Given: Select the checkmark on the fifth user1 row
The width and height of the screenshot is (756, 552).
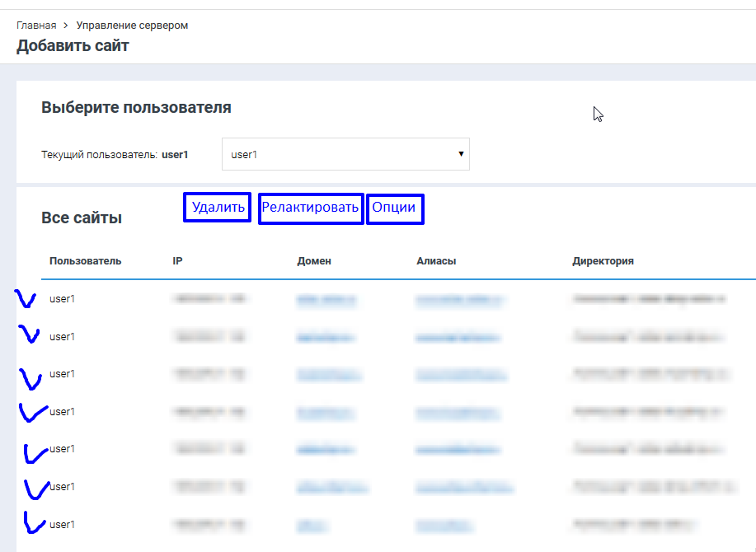Looking at the screenshot, I should click(x=33, y=451).
